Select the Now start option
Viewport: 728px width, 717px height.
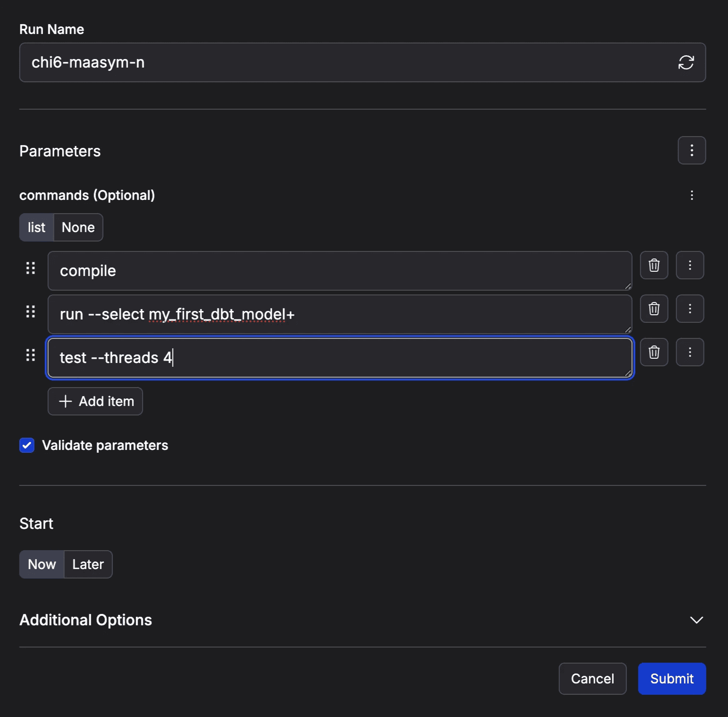point(42,564)
